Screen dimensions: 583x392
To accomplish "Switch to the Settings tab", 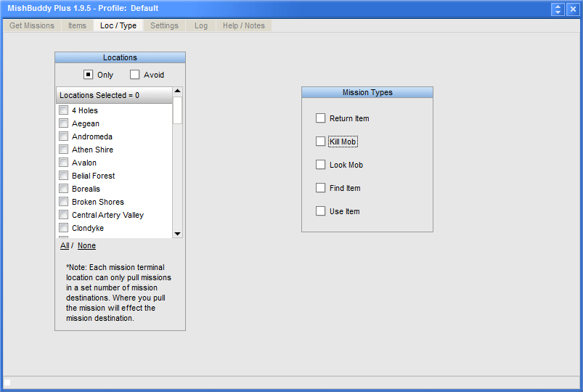I will click(x=164, y=25).
